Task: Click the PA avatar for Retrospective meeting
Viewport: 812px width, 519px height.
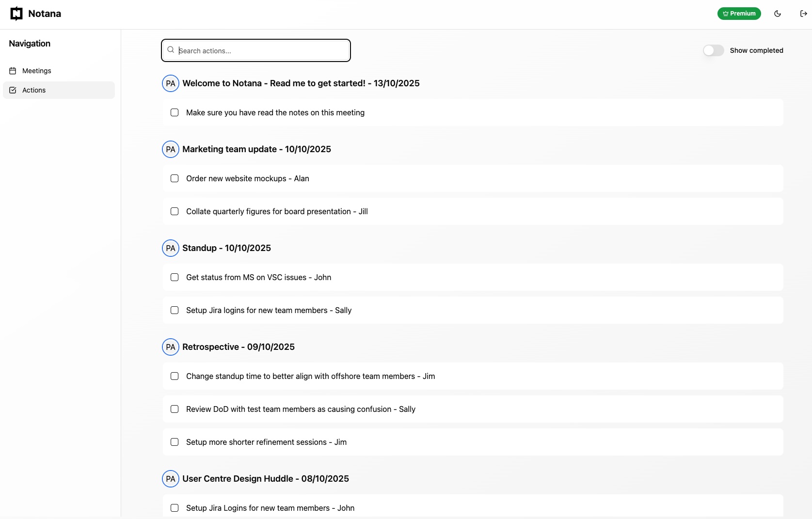Action: coord(170,347)
